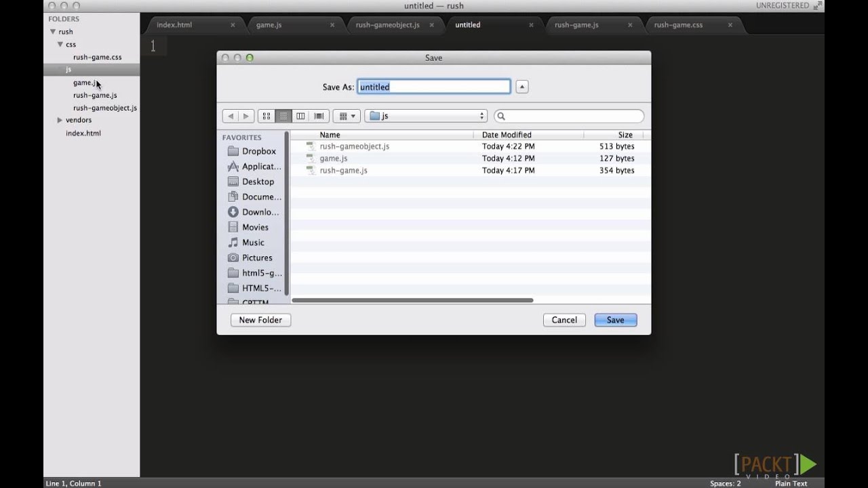
Task: Go forward in Save dialog navigation
Action: coord(247,116)
